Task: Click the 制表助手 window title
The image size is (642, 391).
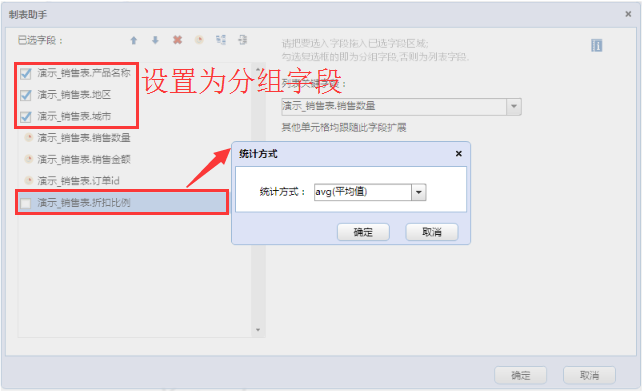Action: click(x=28, y=15)
